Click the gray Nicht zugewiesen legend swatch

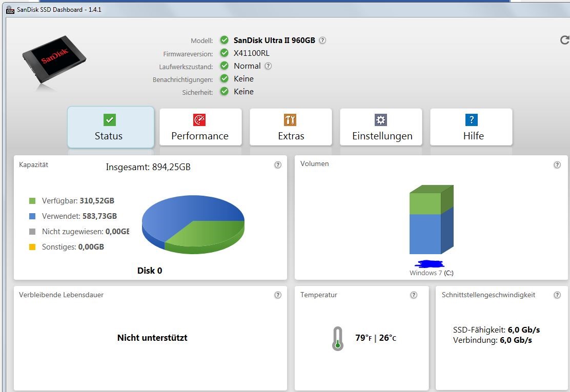tap(32, 232)
